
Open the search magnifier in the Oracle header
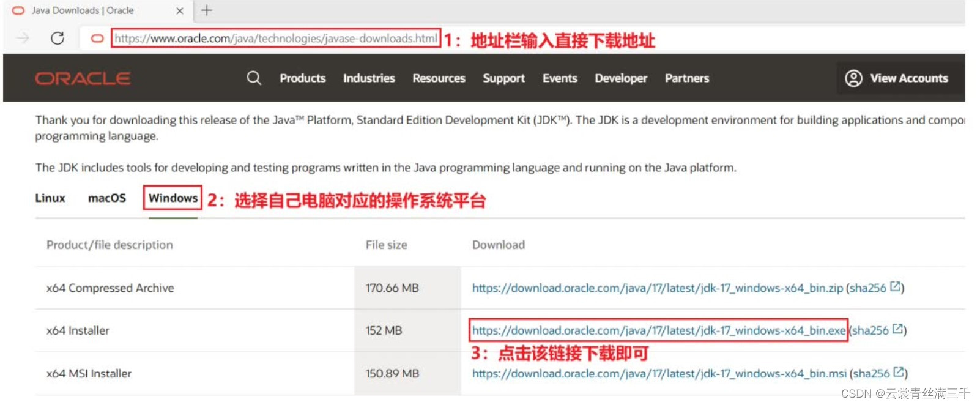tap(254, 78)
